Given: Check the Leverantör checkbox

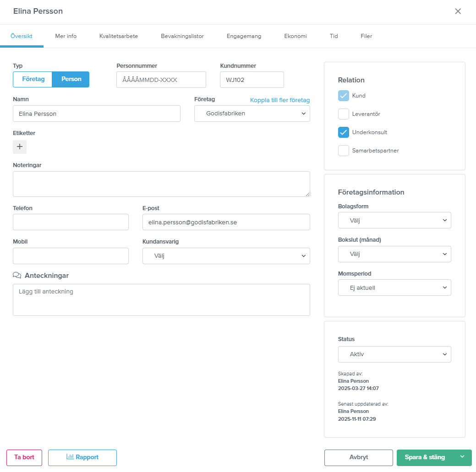Looking at the screenshot, I should [x=344, y=114].
